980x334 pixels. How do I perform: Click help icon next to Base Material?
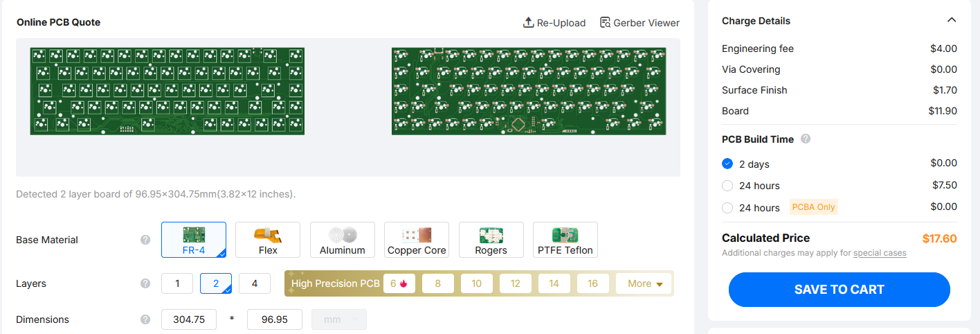(x=145, y=240)
